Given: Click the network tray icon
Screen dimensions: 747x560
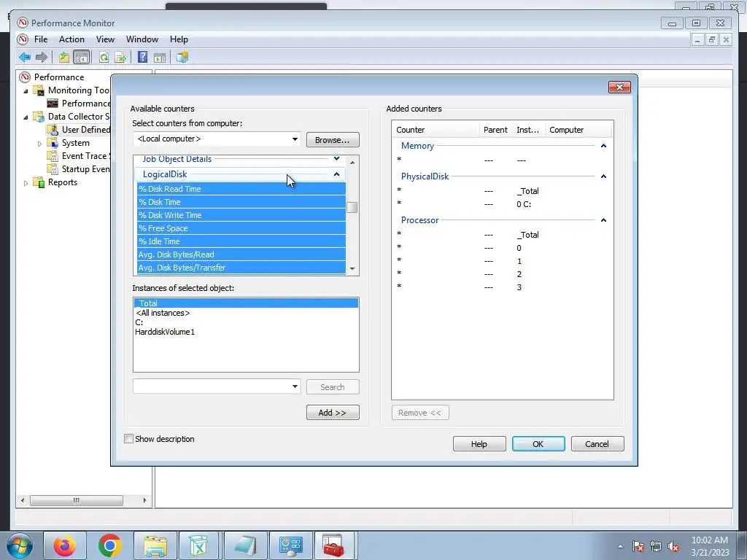Looking at the screenshot, I should (x=656, y=546).
